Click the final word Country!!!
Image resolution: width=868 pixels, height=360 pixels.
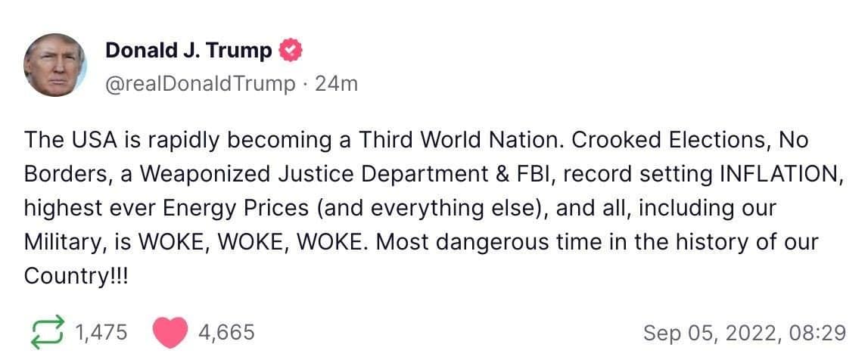(76, 277)
